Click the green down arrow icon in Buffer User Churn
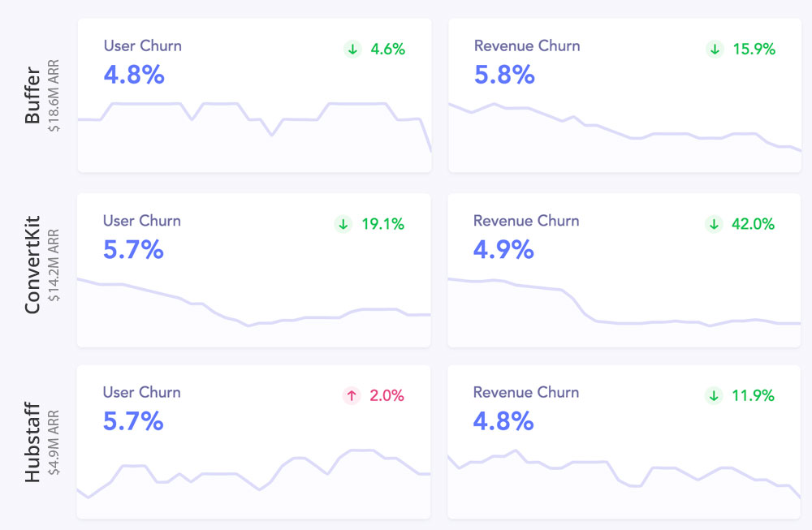 (352, 50)
